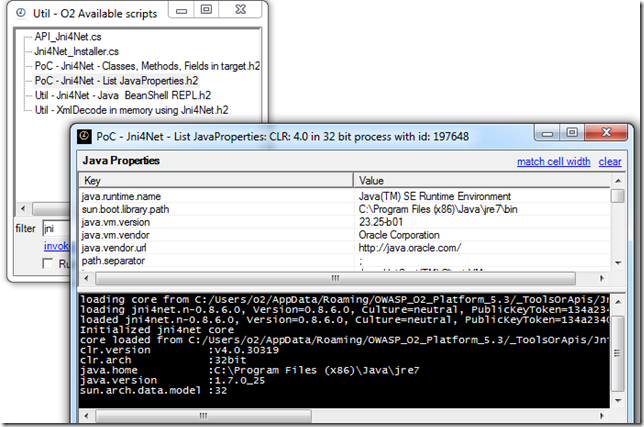Click the O2 icon in PoC window title bar

click(85, 135)
